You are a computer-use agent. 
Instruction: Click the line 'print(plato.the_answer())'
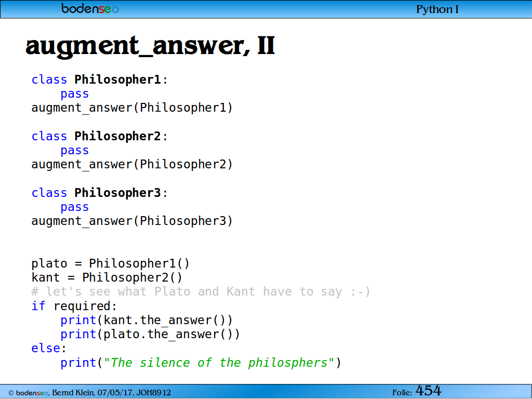[150, 335]
